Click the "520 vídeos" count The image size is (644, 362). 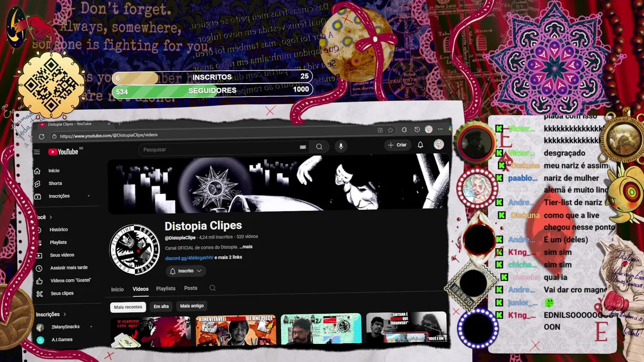tap(247, 236)
